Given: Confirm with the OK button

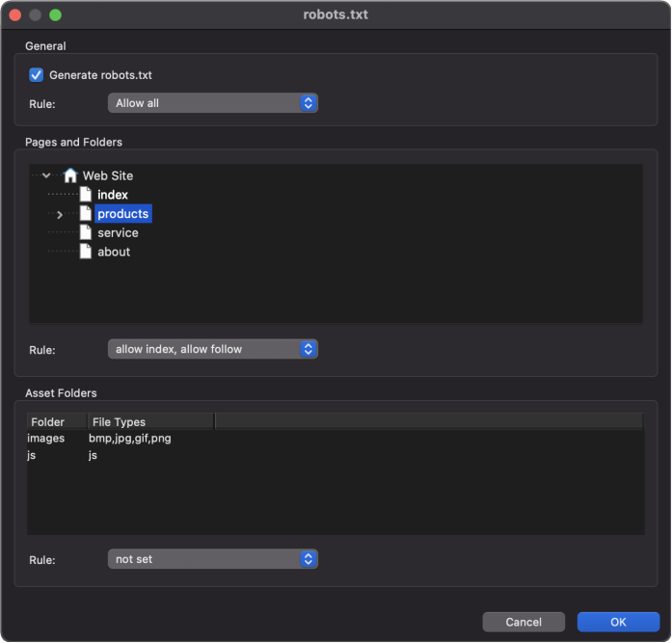Looking at the screenshot, I should (618, 622).
